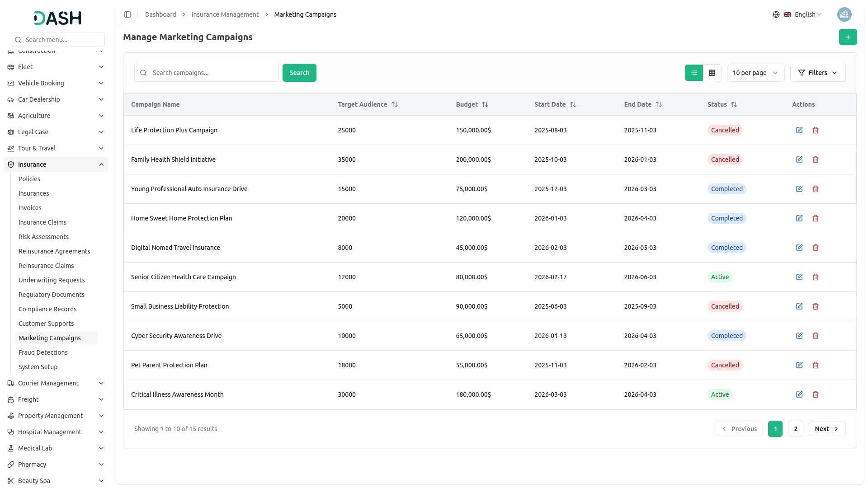Screen dimensions: 868x488
Task: Click the search magnifier in the menu search box
Action: click(18, 40)
